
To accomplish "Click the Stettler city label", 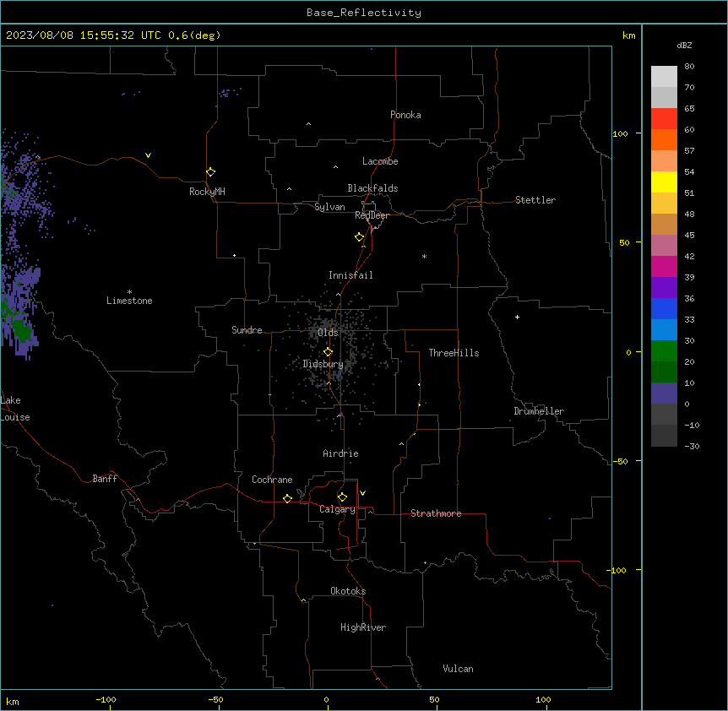I will [535, 200].
